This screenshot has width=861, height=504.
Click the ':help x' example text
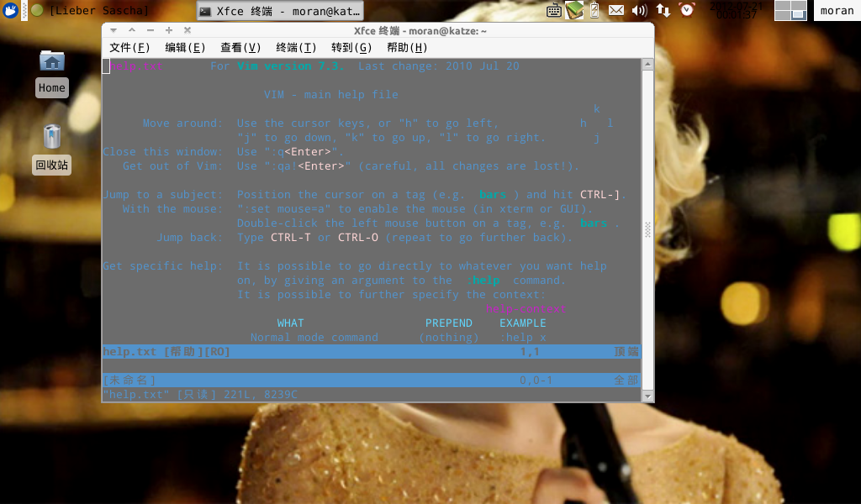[523, 338]
